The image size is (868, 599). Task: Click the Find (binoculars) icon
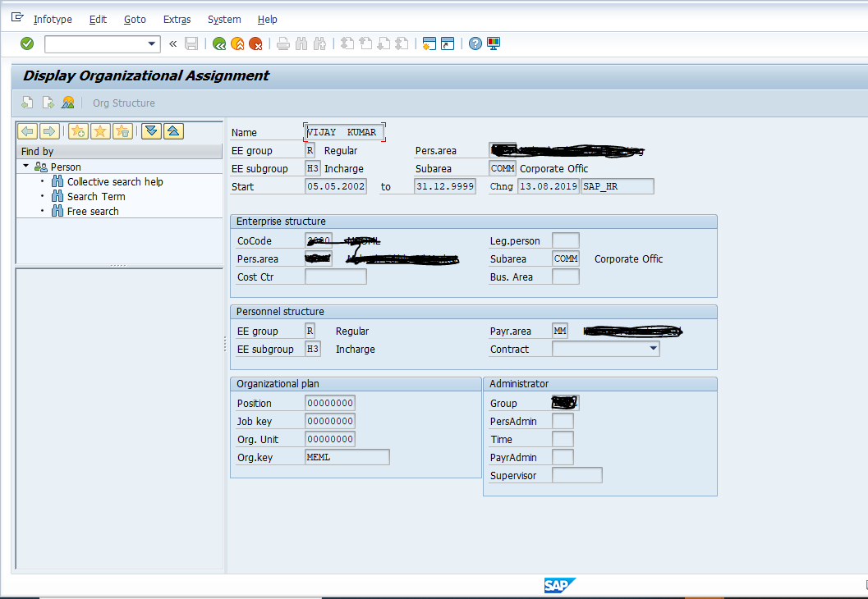click(301, 43)
